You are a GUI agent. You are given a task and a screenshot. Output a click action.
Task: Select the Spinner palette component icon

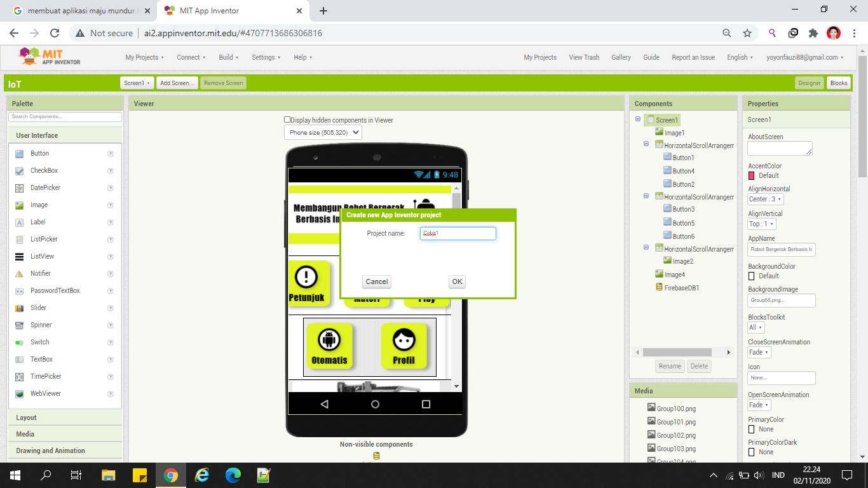(x=19, y=325)
